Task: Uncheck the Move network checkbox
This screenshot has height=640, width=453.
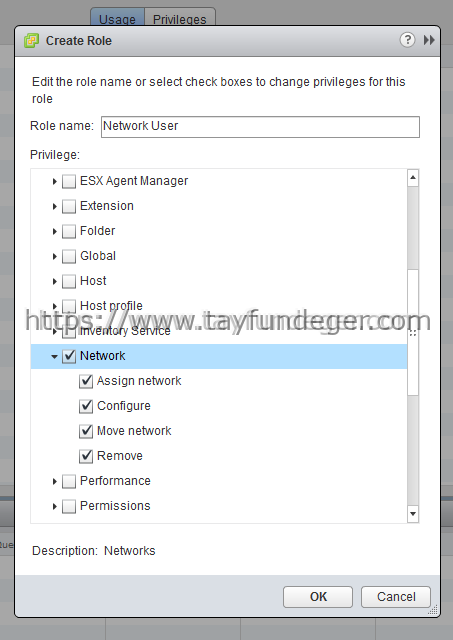Action: 86,431
